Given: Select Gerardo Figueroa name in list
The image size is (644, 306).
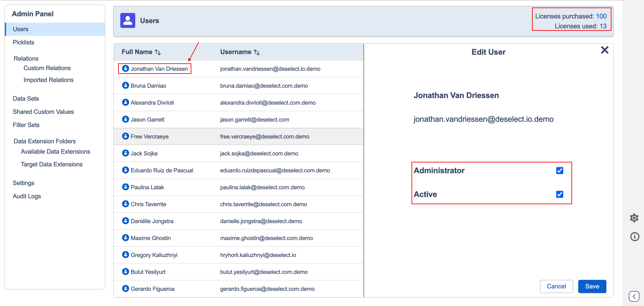Looking at the screenshot, I should coord(152,289).
